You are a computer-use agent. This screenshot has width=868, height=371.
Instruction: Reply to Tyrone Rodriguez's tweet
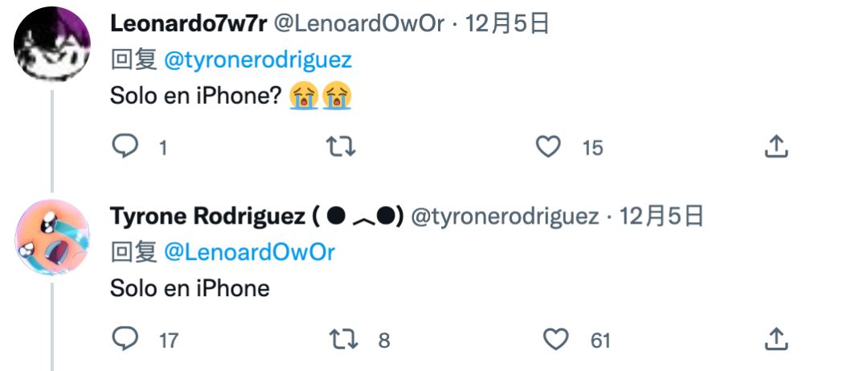125,340
